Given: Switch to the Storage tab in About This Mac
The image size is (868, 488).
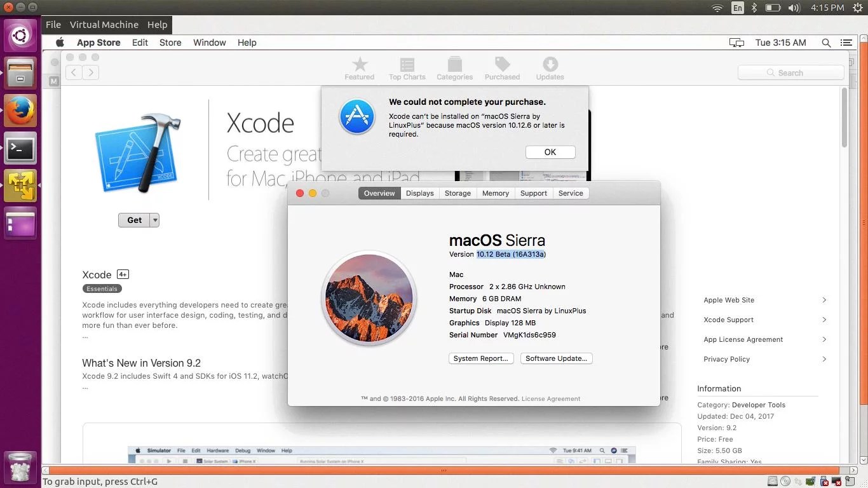Looking at the screenshot, I should pos(457,193).
